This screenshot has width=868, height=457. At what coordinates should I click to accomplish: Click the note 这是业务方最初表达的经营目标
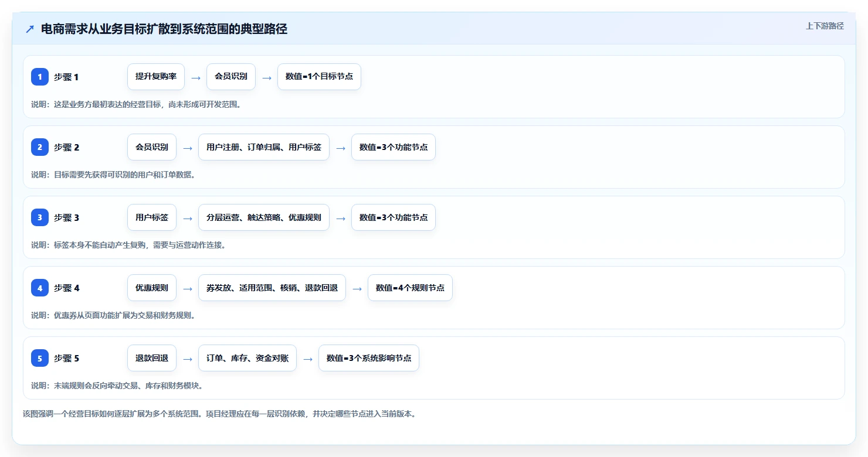(136, 104)
